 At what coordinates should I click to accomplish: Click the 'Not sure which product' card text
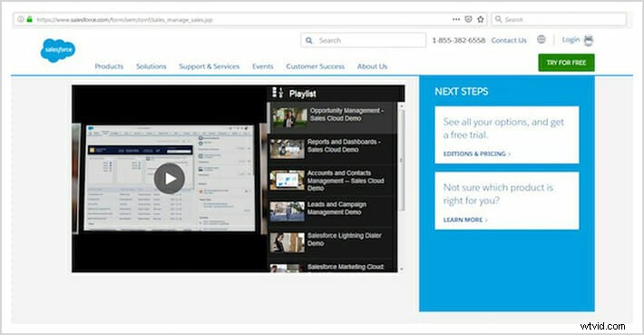(498, 194)
